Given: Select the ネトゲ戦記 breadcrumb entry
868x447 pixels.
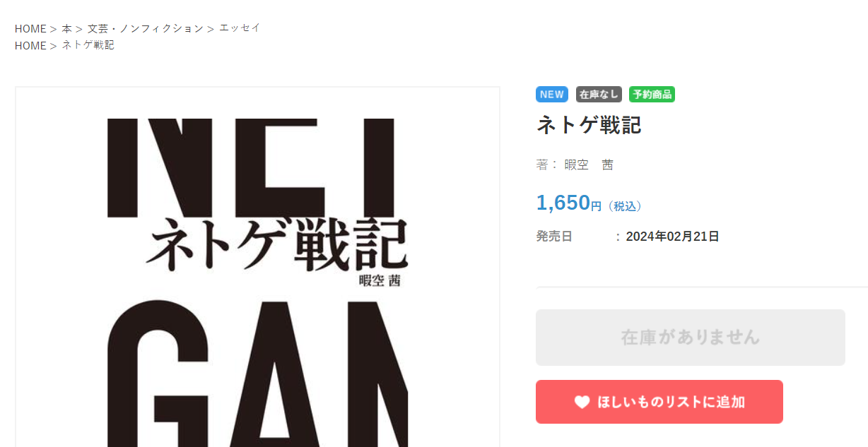Looking at the screenshot, I should (x=88, y=45).
